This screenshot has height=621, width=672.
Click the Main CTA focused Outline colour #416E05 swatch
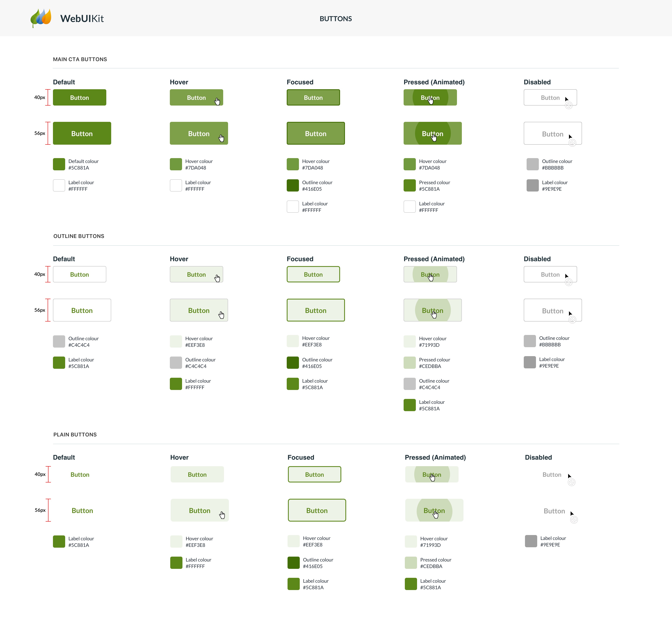pyautogui.click(x=292, y=185)
